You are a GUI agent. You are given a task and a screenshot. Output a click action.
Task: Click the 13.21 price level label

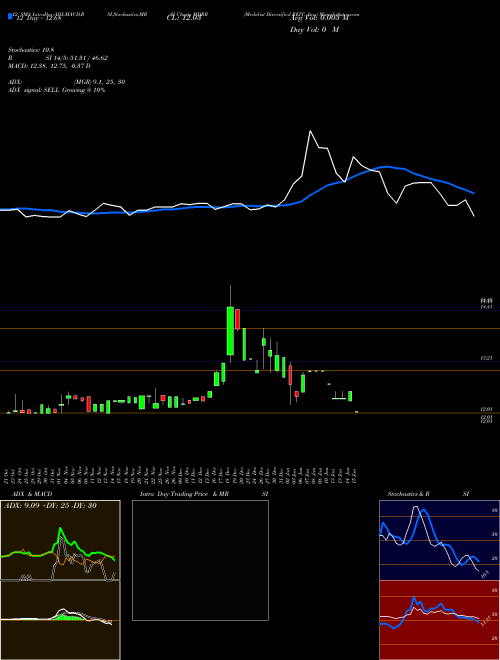[x=486, y=358]
